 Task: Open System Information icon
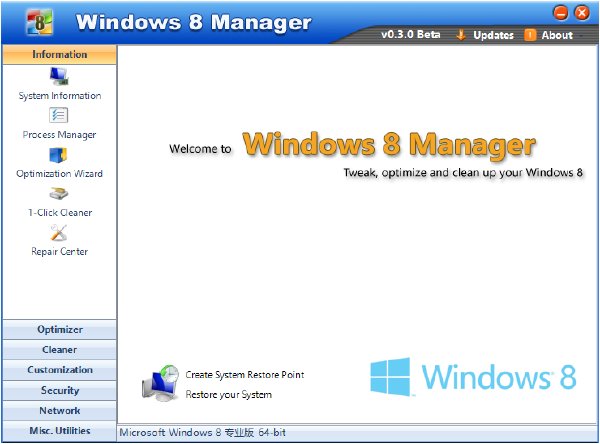tap(59, 76)
